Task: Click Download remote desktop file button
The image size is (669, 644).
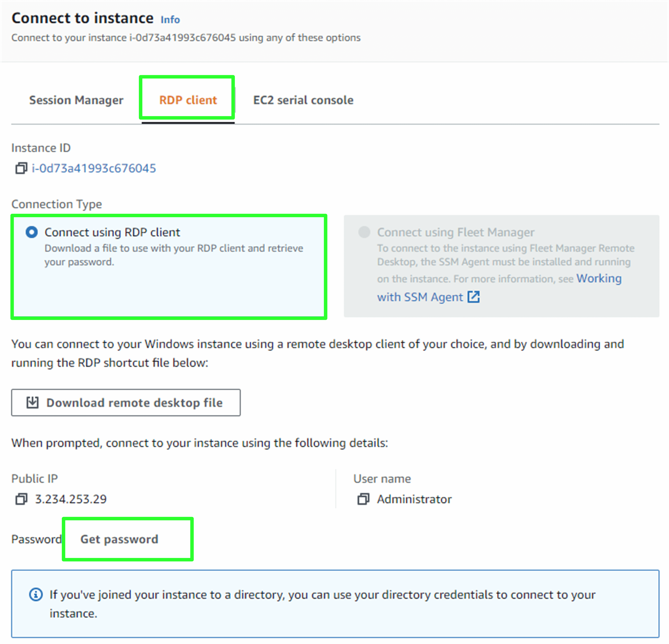Action: click(x=126, y=403)
